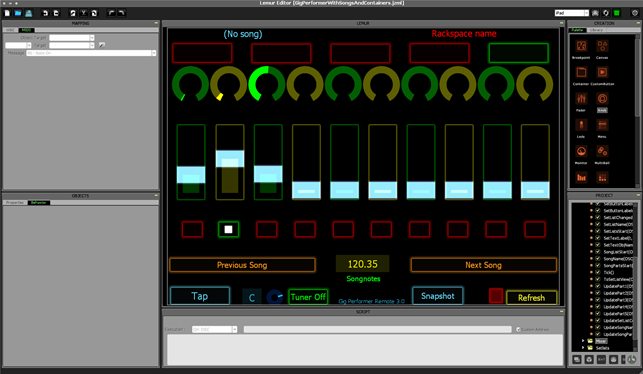Click the Next Song button
This screenshot has height=374, width=643.
tap(483, 265)
